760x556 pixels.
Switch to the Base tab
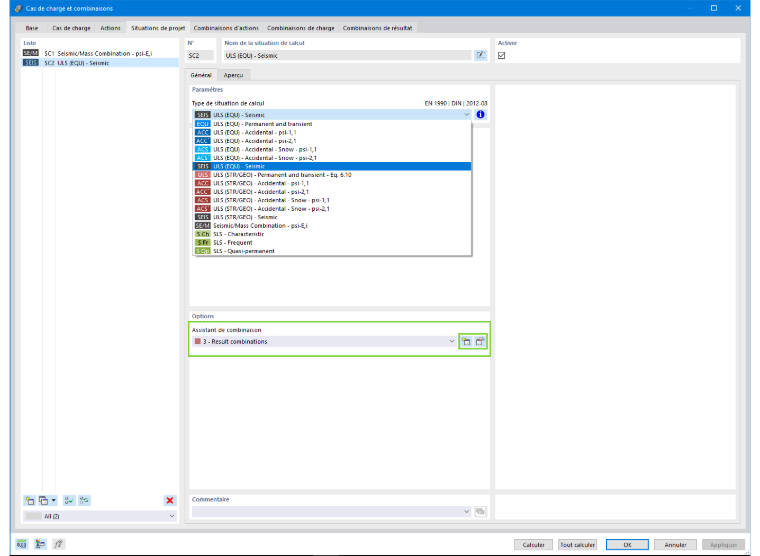(32, 28)
